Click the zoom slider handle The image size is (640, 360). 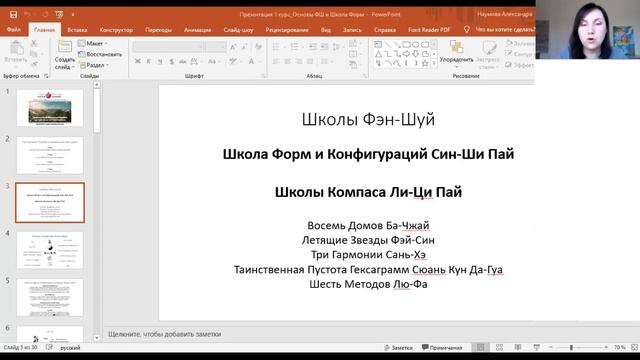click(571, 347)
